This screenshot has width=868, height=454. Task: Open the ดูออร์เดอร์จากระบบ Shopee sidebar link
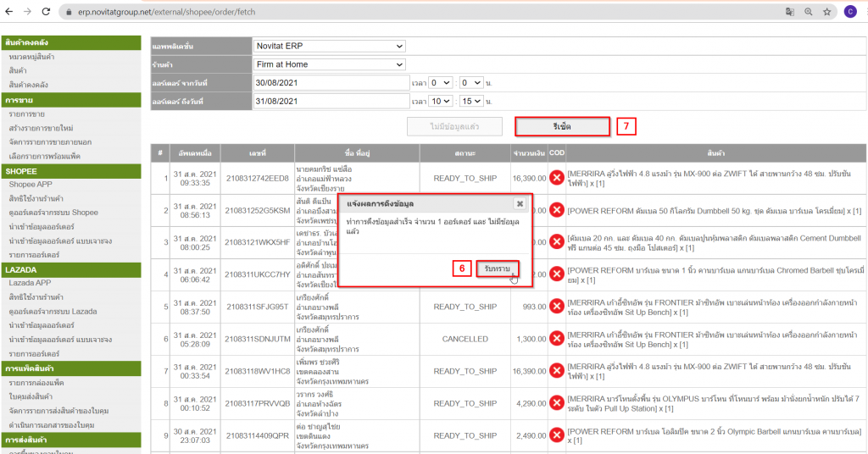[53, 213]
